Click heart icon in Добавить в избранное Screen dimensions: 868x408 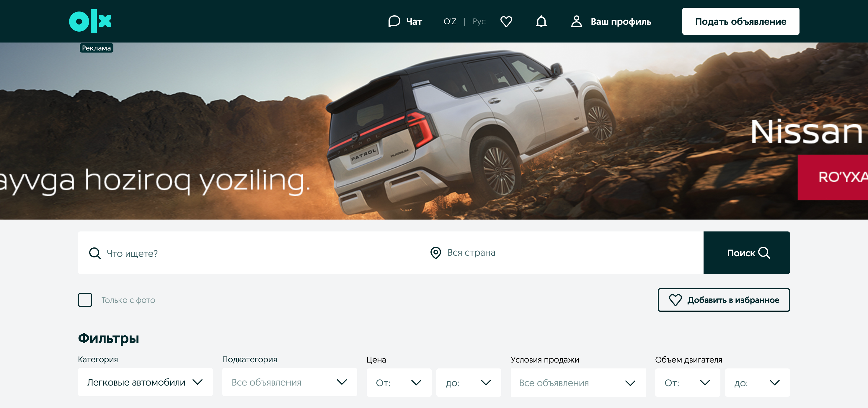click(675, 300)
